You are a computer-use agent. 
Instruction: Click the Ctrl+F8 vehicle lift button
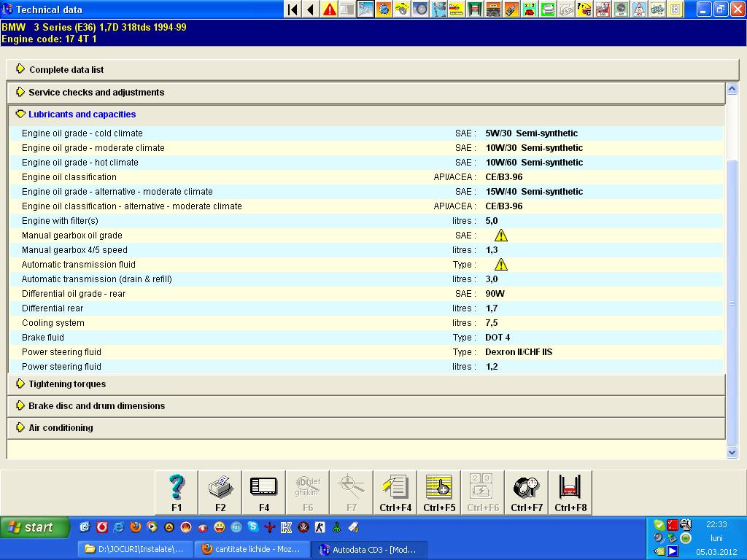click(x=570, y=493)
